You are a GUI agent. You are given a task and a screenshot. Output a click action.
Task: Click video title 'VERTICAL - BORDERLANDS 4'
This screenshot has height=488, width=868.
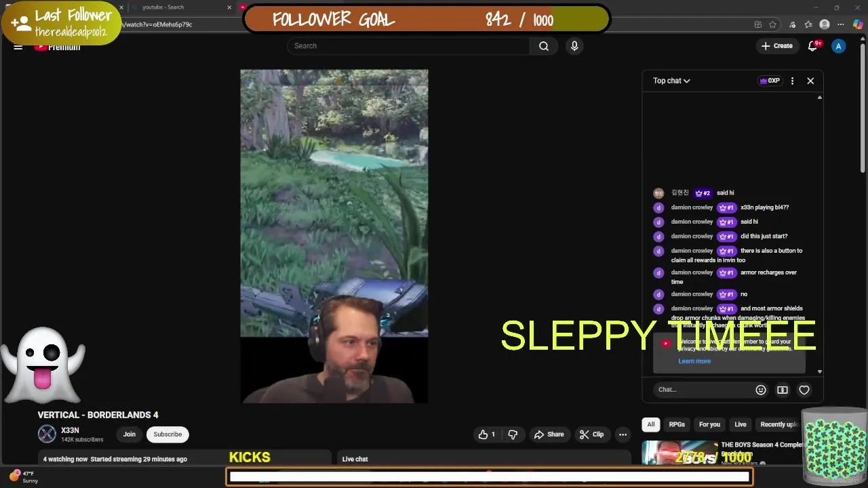(98, 415)
